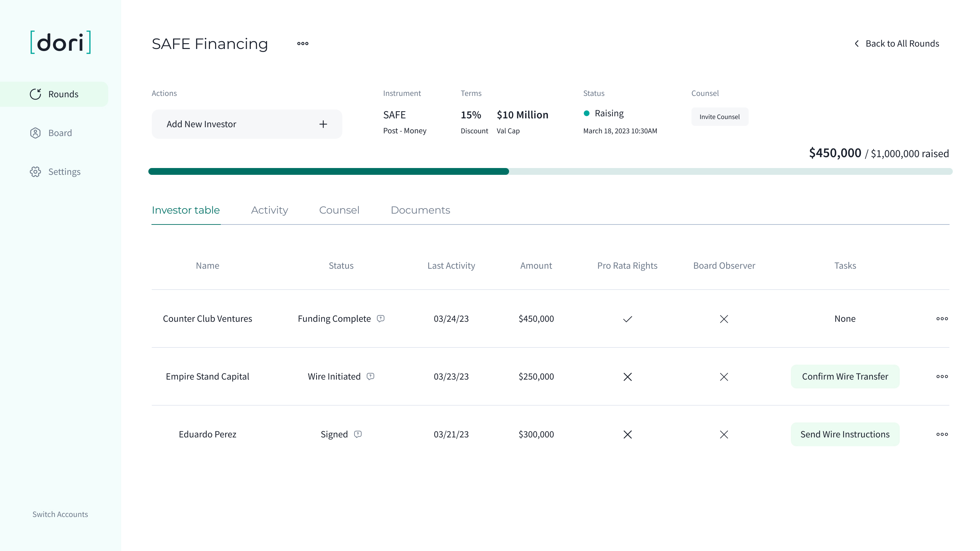The height and width of the screenshot is (551, 980).
Task: Open Rounds in the sidebar
Action: [x=54, y=94]
